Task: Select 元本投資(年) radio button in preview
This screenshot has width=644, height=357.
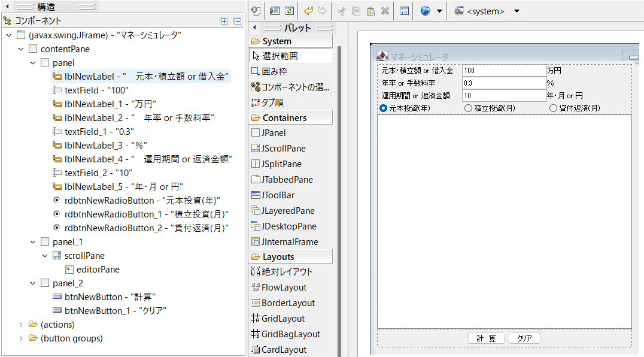Action: point(405,108)
